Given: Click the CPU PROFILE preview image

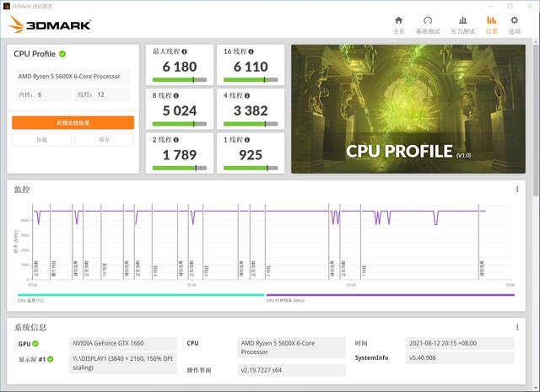Looking at the screenshot, I should [408, 109].
